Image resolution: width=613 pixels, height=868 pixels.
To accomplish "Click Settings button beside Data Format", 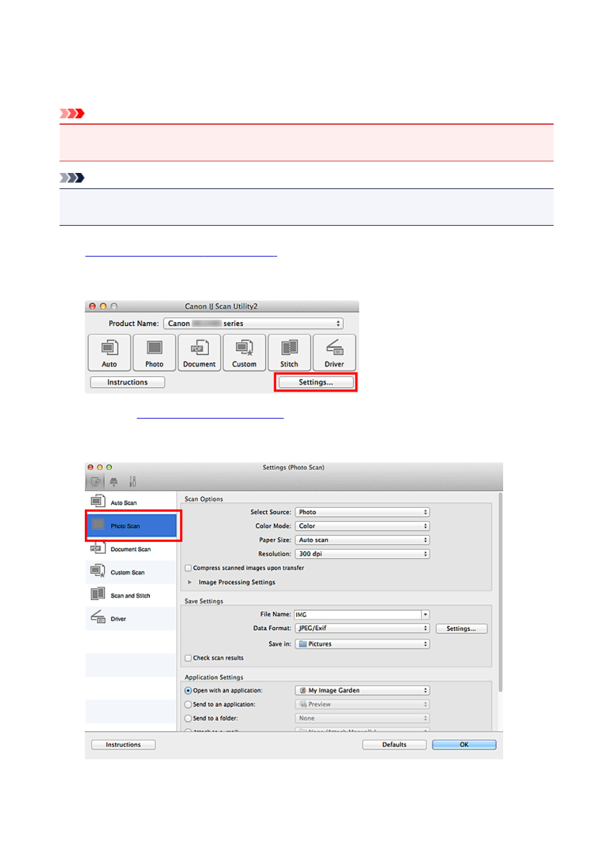I will [x=461, y=629].
